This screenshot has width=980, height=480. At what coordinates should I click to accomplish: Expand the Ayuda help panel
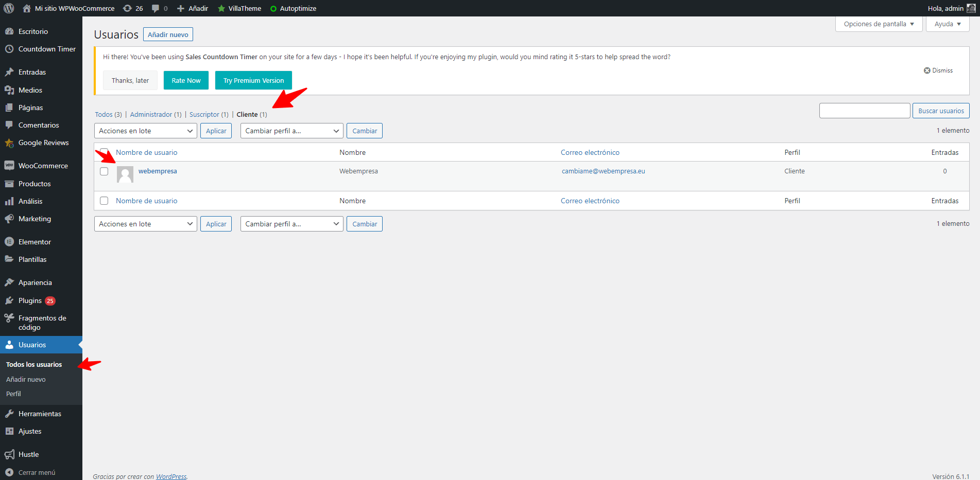click(948, 24)
